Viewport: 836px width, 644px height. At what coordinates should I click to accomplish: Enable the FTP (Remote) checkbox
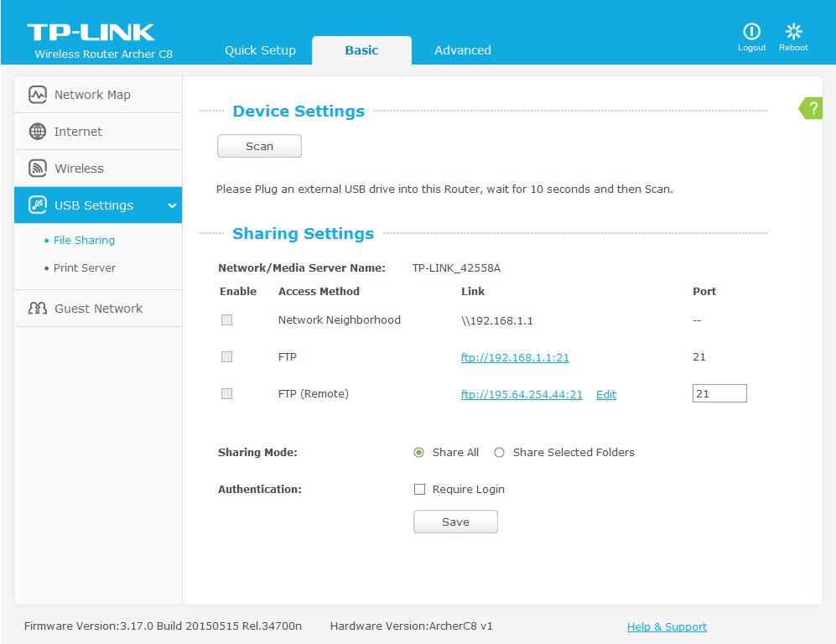(226, 394)
